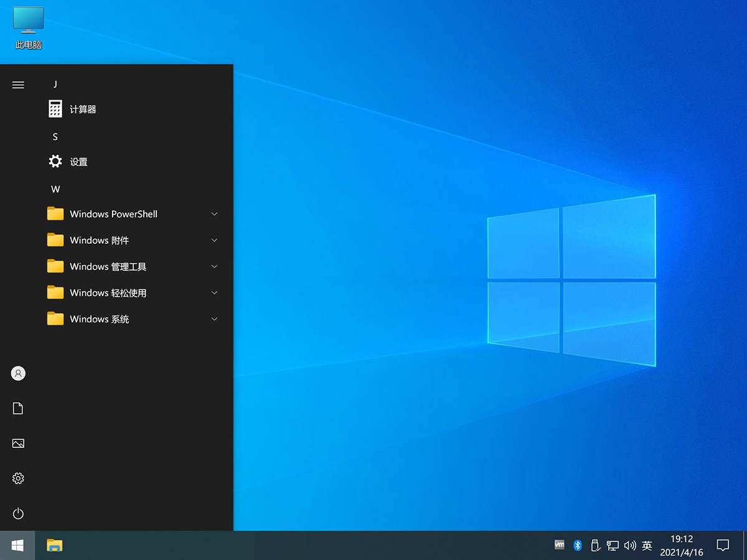
Task: Open the notification Action Center
Action: point(723,546)
